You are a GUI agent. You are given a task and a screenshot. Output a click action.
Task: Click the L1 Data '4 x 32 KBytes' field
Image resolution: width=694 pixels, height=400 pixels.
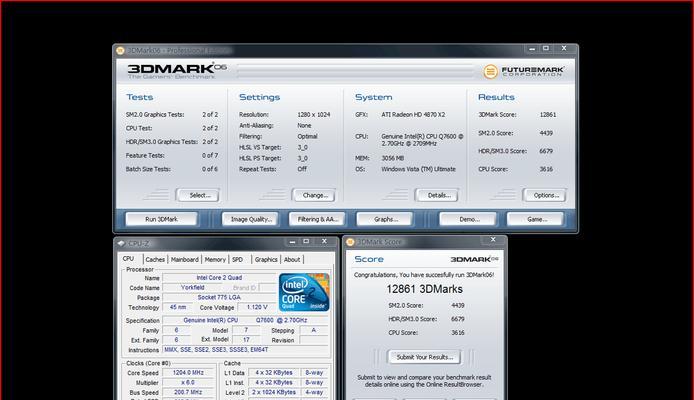click(x=274, y=373)
